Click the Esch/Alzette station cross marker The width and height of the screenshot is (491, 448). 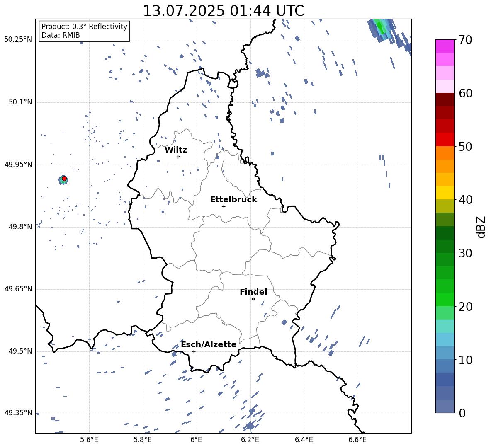[194, 351]
